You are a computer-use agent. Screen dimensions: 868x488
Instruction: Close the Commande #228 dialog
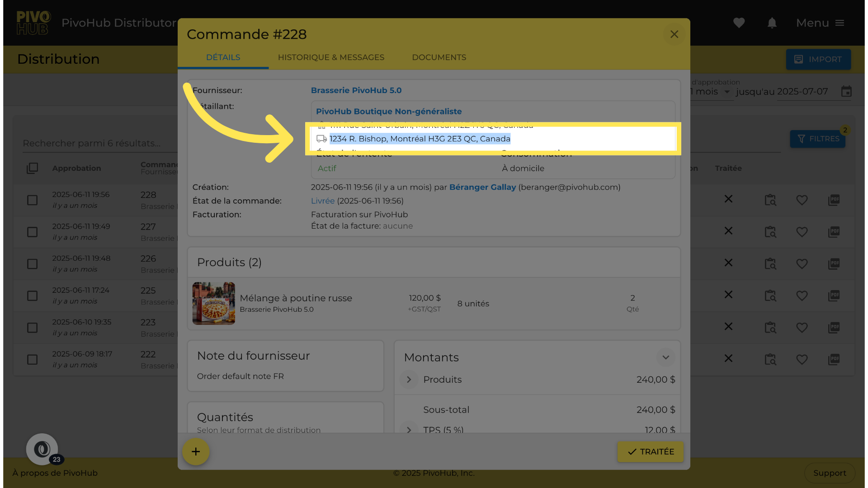coord(674,34)
